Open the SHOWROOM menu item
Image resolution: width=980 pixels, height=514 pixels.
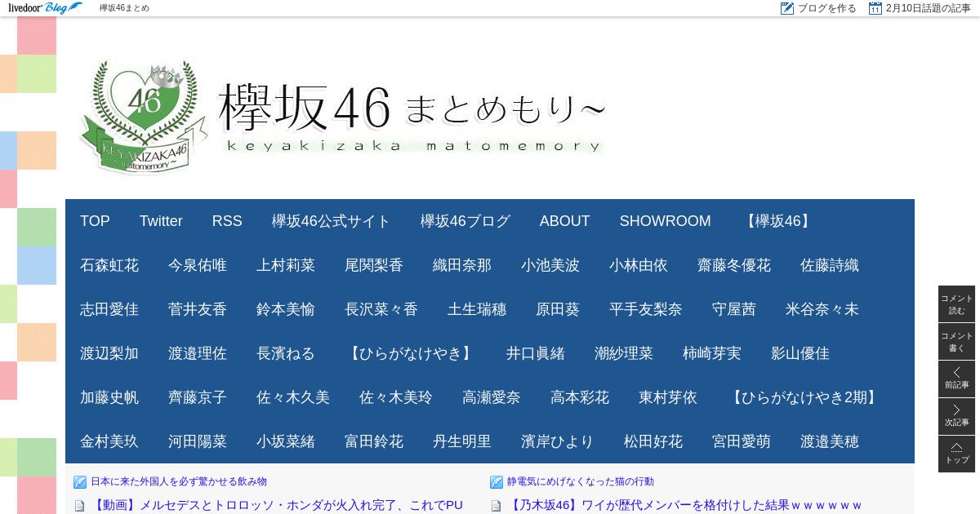666,221
